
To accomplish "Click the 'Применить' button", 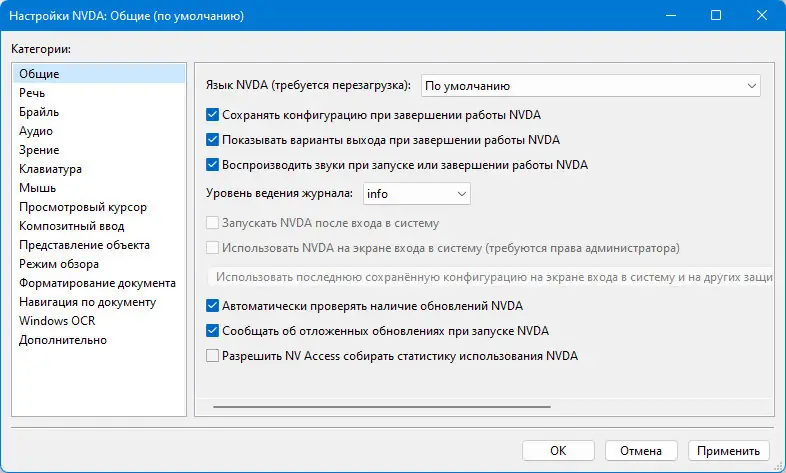I will (x=734, y=450).
